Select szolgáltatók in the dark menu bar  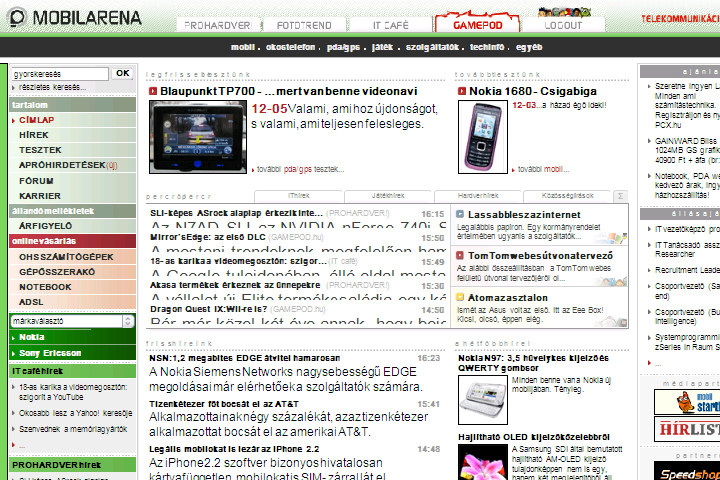coord(432,47)
